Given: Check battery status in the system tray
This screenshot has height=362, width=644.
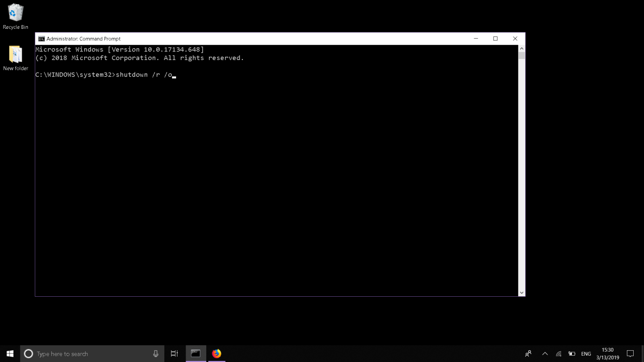Looking at the screenshot, I should [x=571, y=354].
